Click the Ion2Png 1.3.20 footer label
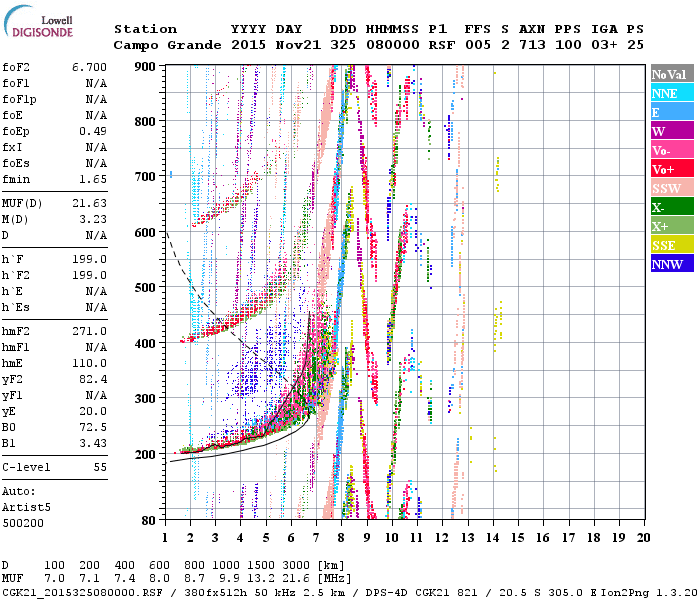The height and width of the screenshot is (600, 700). coord(648,593)
